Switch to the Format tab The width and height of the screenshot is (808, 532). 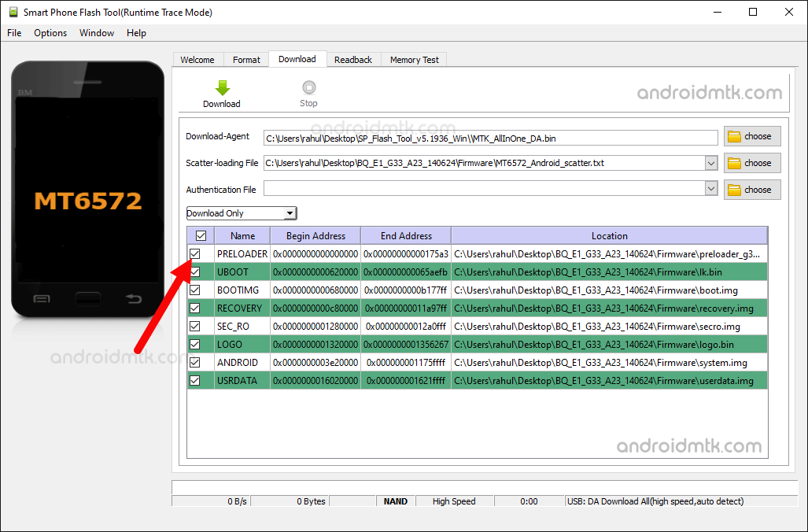(x=246, y=60)
